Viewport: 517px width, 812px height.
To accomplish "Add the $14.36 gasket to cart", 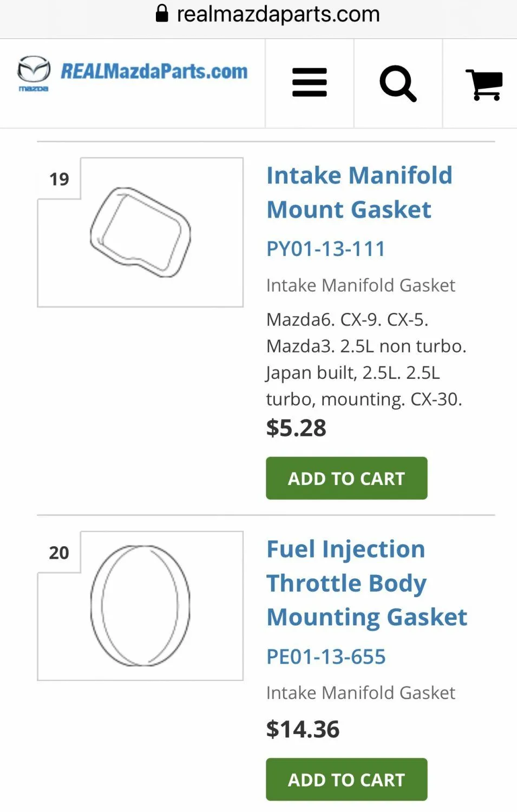I will pos(346,780).
